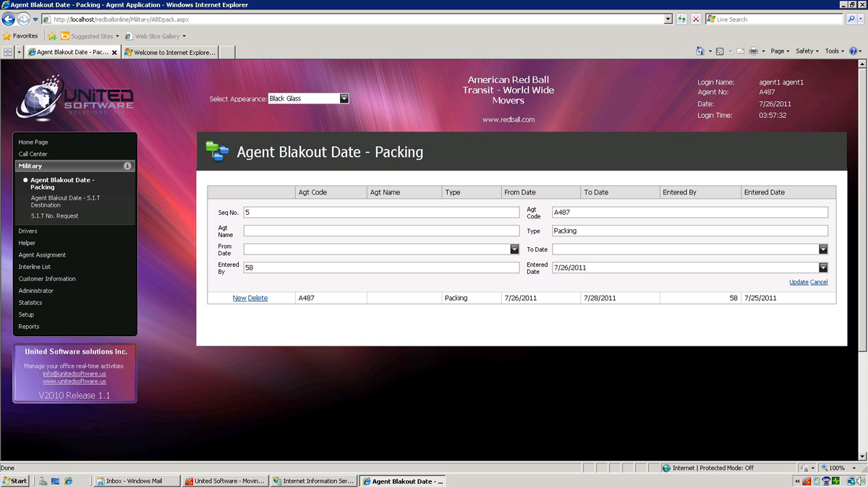Click the Delete link in grid row
The image size is (868, 488).
point(258,298)
